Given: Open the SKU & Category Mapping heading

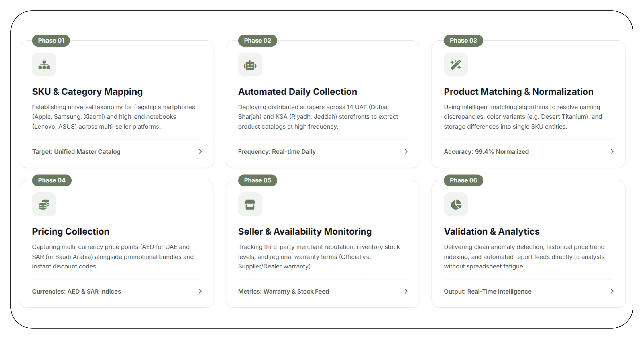Looking at the screenshot, I should click(87, 92).
